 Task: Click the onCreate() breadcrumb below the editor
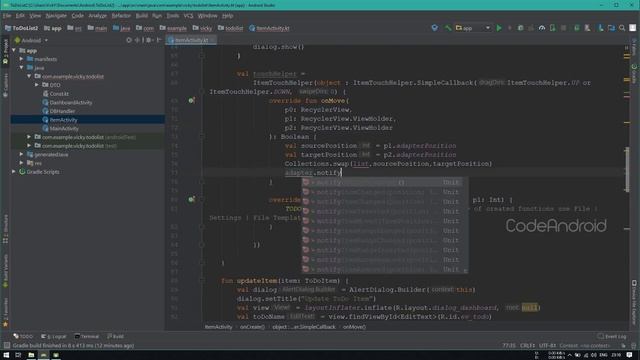(x=252, y=327)
